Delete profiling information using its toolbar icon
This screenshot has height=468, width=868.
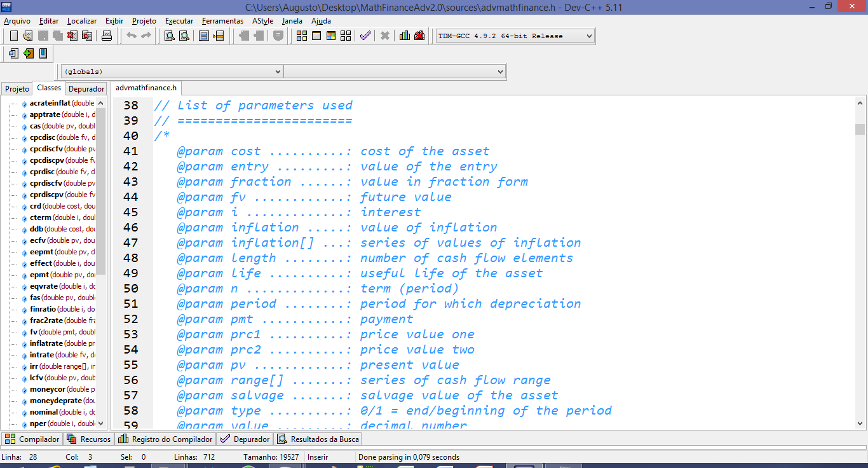[419, 36]
